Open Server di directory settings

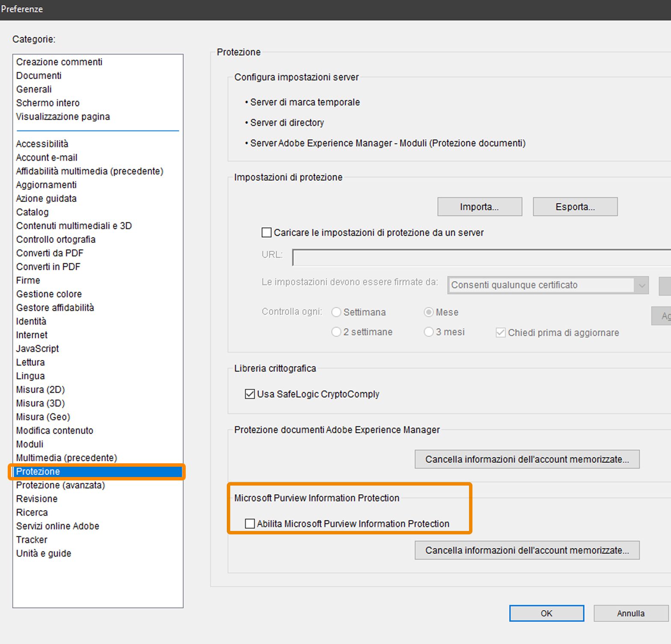coord(287,123)
